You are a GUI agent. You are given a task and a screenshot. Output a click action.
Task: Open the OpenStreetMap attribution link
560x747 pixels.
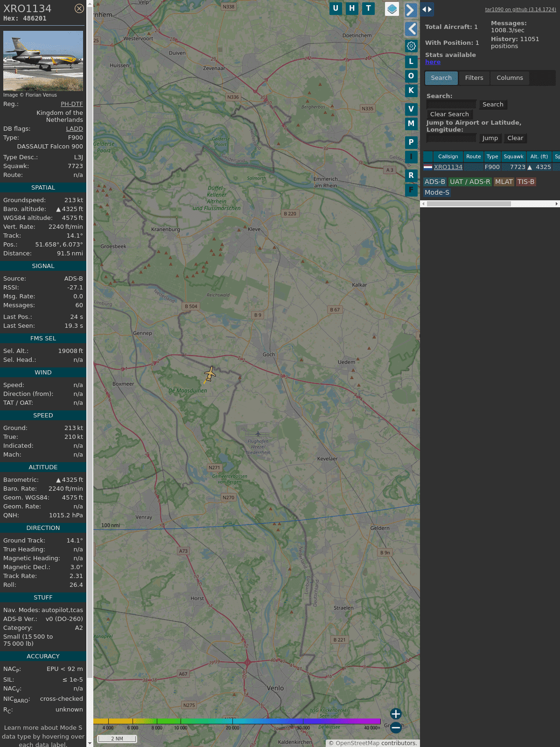point(357,743)
